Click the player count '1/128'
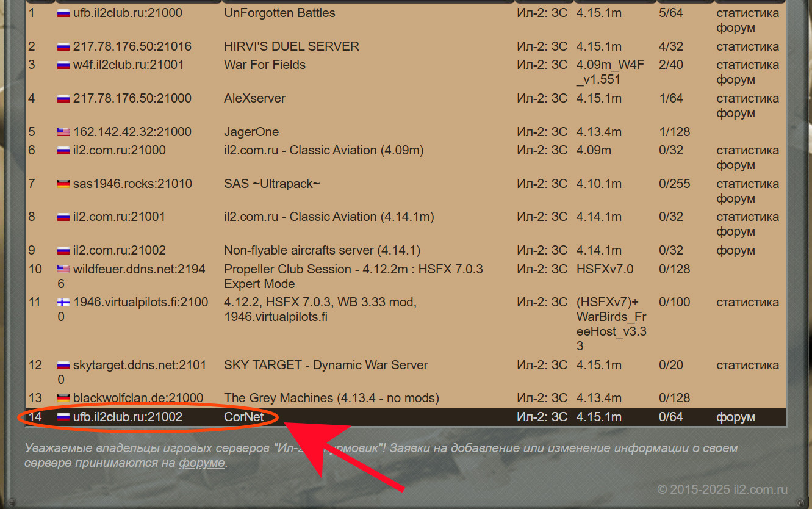Screen dimensions: 812x509 675,132
